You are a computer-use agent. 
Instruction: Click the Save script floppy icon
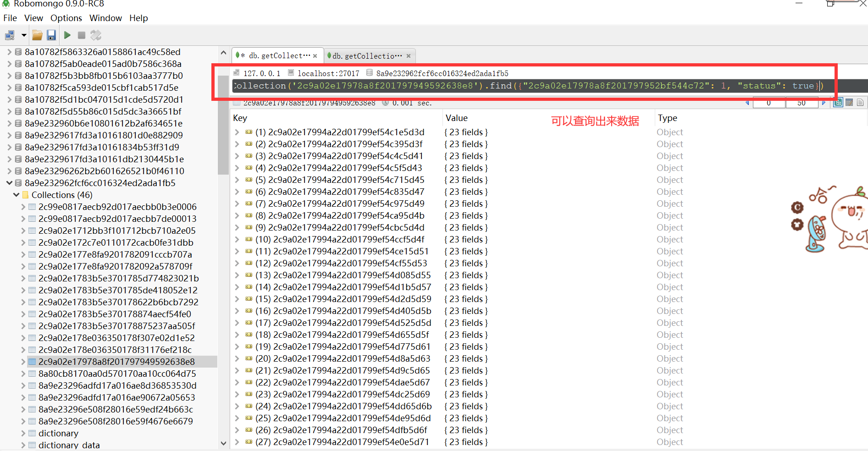click(51, 35)
